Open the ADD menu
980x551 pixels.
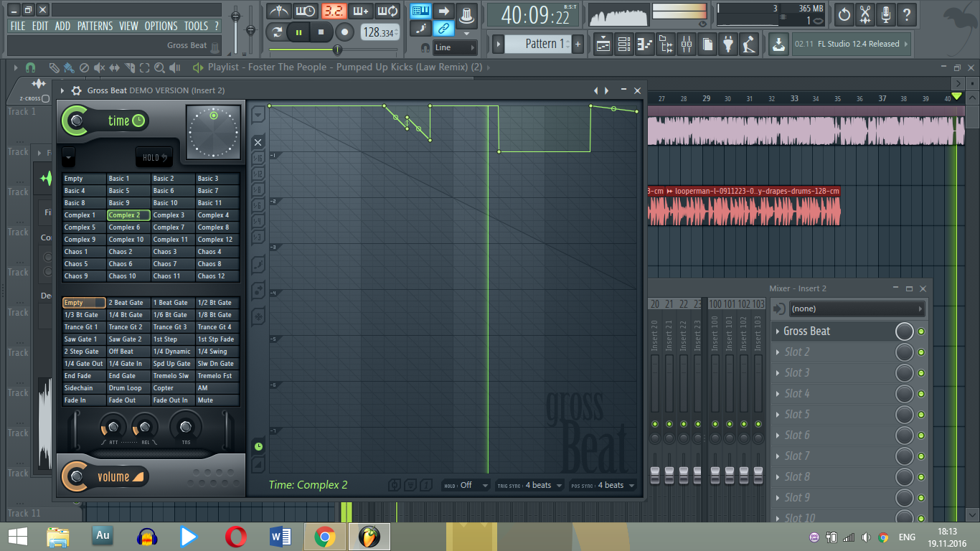(63, 27)
